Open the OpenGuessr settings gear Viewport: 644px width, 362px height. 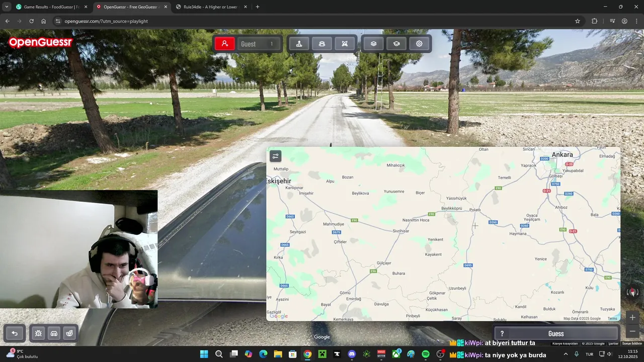coord(419,44)
